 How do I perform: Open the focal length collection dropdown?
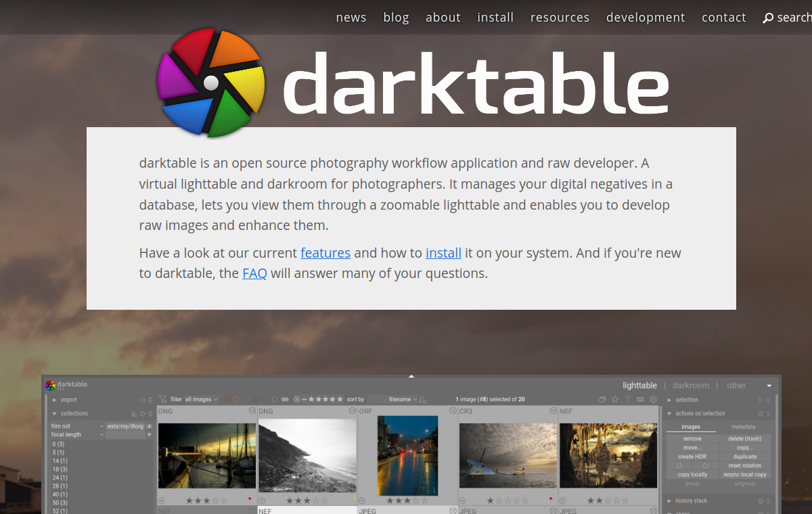77,435
